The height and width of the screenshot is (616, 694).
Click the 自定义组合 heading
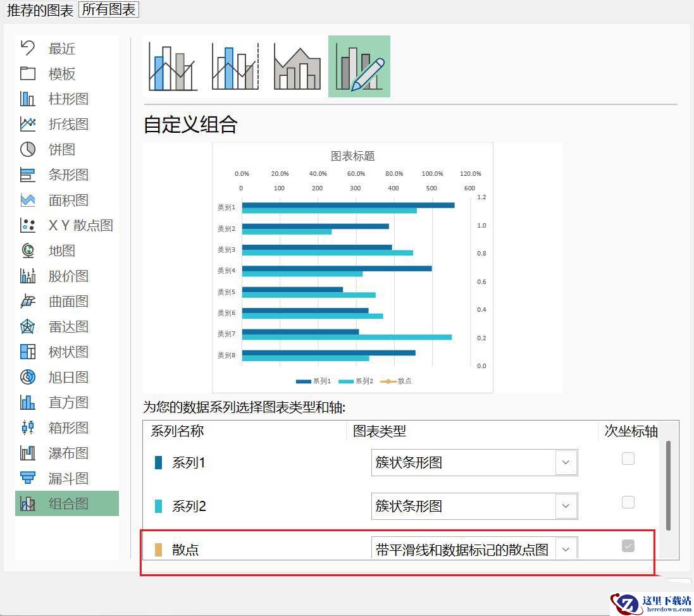click(191, 125)
